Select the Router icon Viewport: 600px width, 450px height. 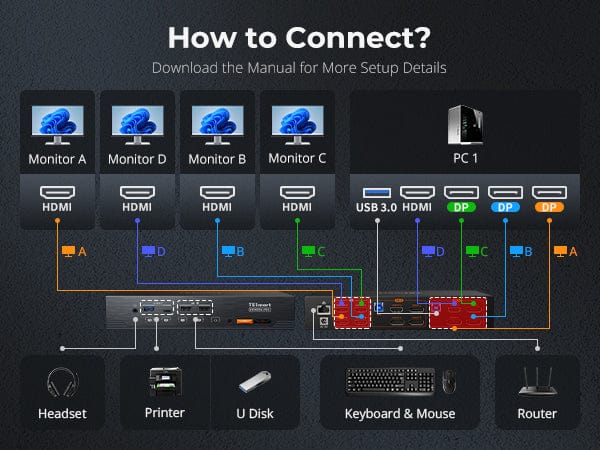click(537, 383)
